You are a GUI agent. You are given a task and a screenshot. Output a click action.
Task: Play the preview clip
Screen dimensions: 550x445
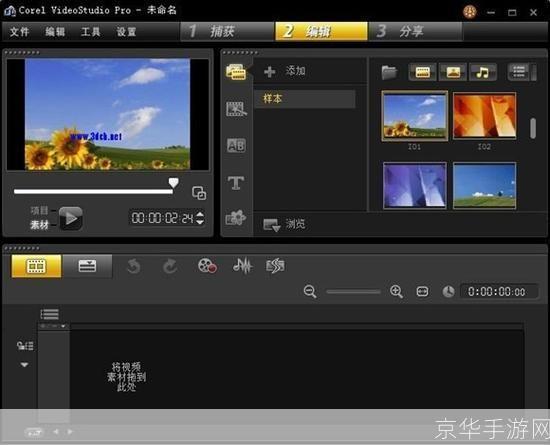71,218
